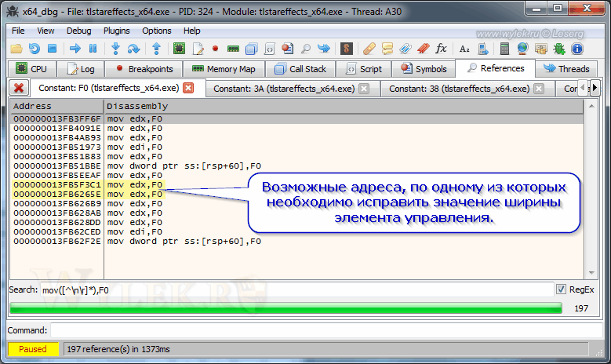Screen dimensions: 611x364
Task: Switch to the Log tab
Action: (81, 69)
